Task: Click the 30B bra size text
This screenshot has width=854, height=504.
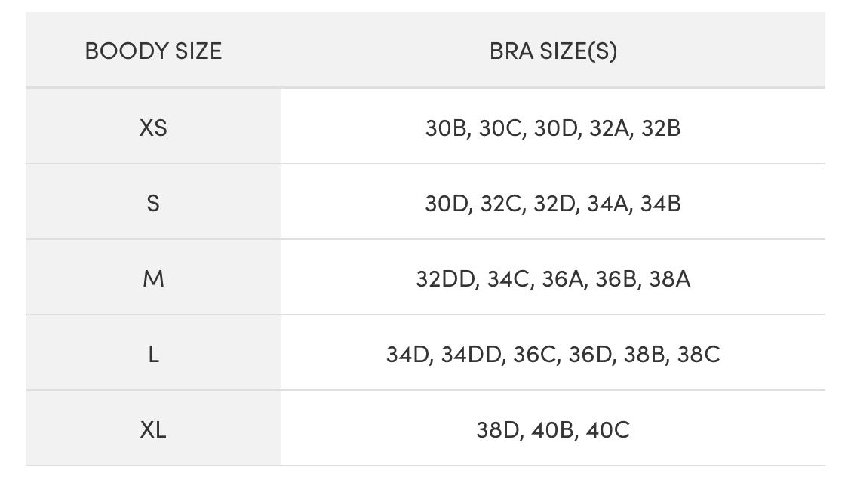Action: click(447, 128)
